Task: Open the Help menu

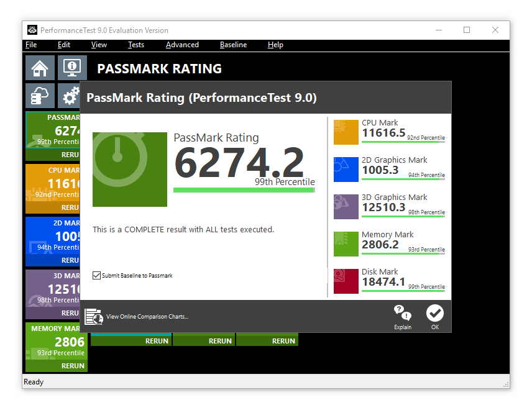Action: point(275,45)
